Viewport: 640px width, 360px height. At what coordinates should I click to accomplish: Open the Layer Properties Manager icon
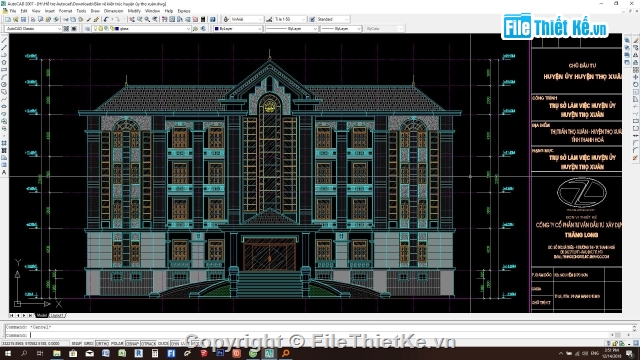pyautogui.click(x=87, y=29)
